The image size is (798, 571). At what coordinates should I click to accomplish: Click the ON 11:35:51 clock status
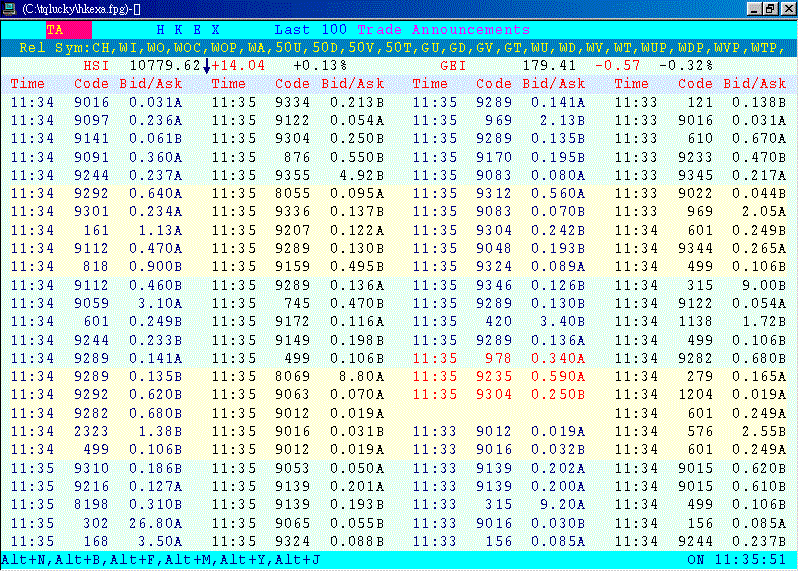tap(736, 560)
